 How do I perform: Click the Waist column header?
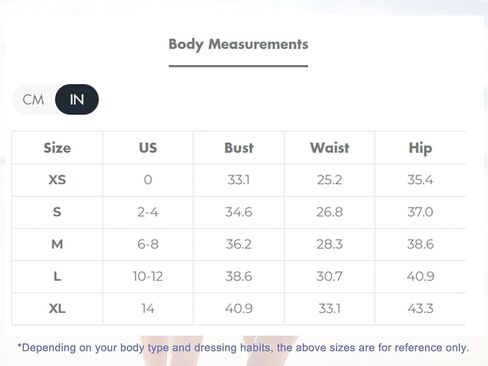330,148
